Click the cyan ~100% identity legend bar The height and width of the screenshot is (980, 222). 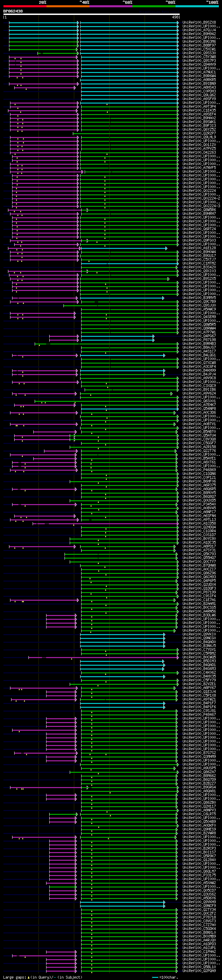[197, 6]
